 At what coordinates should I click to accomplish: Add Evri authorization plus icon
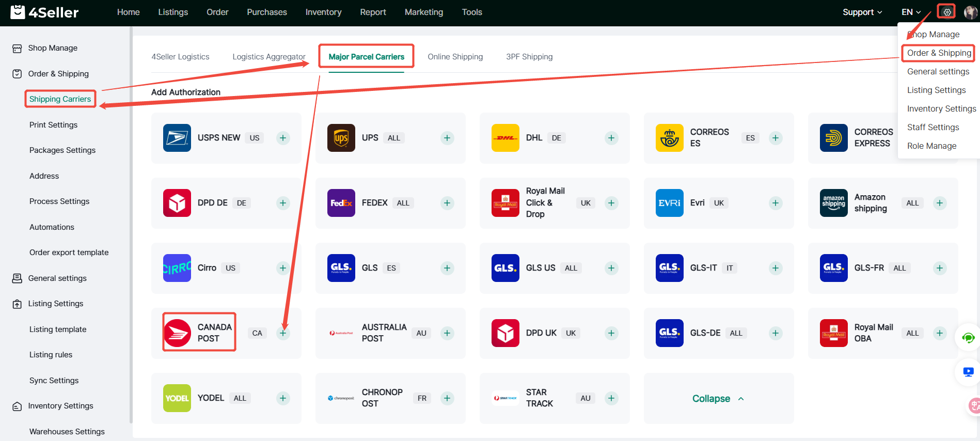coord(776,203)
